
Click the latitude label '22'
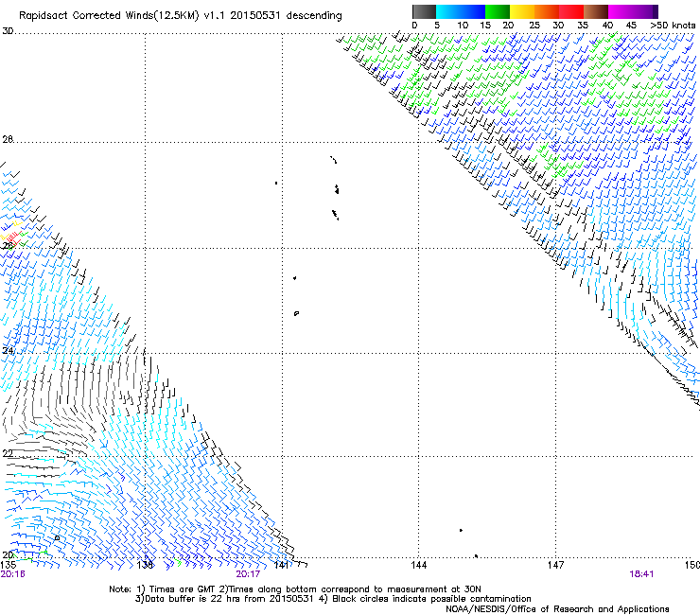coord(8,453)
